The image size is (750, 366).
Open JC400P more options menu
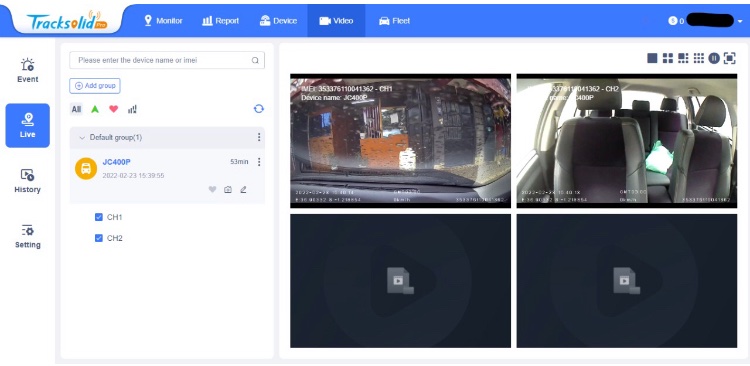click(259, 162)
